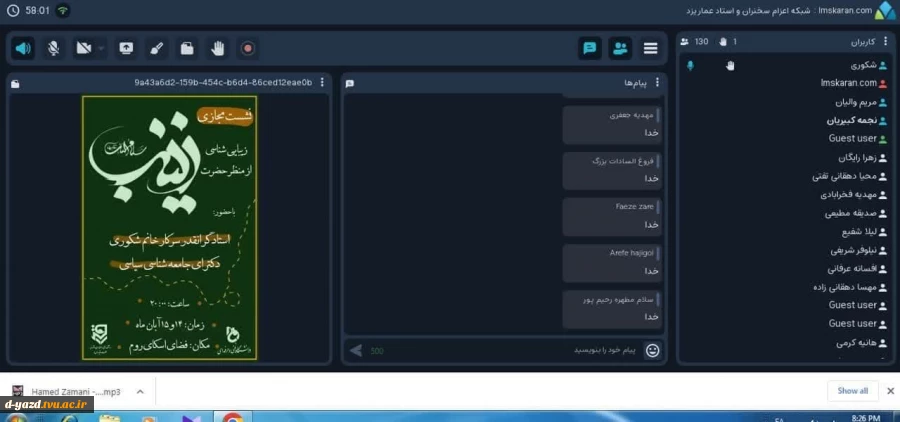Unmute the microphone in the toolbar
Viewport: 900px width, 422px height.
(x=53, y=47)
